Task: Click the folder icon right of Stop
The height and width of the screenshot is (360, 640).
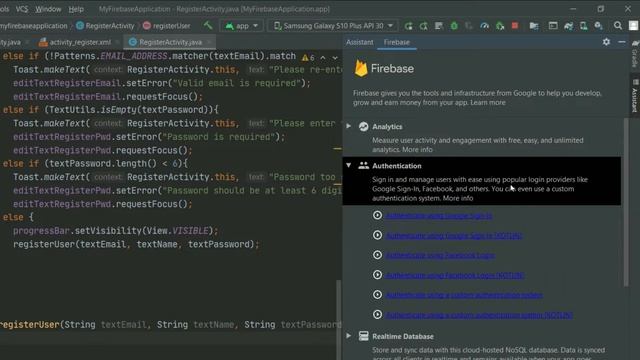Action: coord(534,26)
